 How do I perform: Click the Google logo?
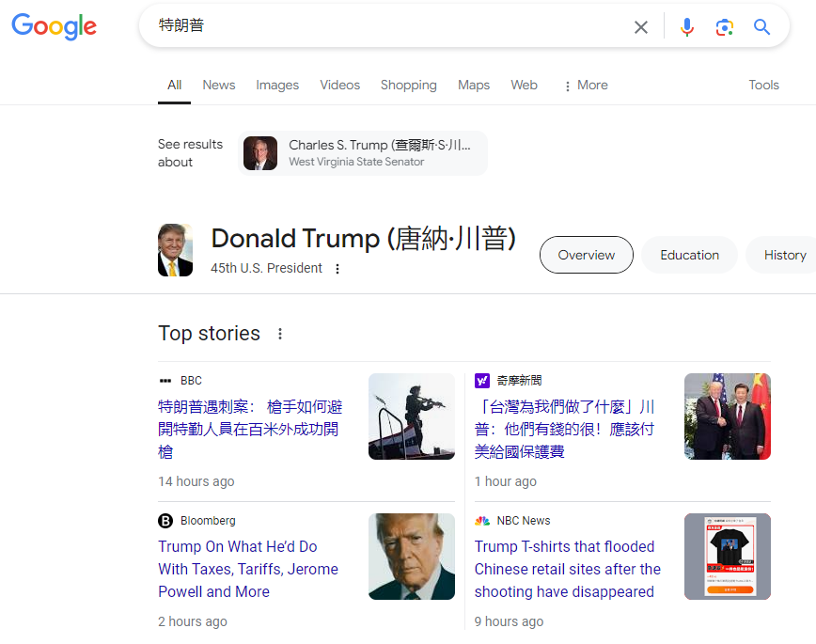pyautogui.click(x=54, y=26)
